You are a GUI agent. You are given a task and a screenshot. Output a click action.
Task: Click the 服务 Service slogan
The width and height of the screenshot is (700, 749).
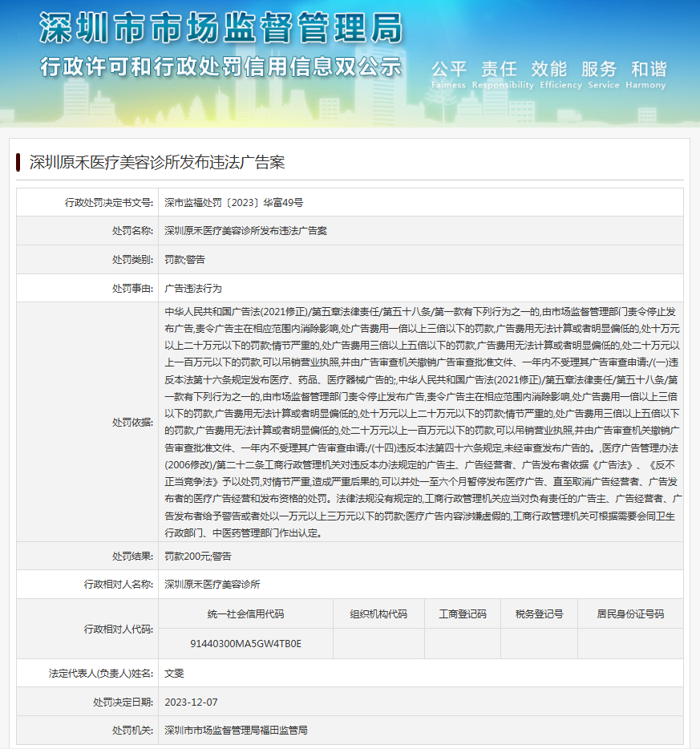[x=604, y=75]
